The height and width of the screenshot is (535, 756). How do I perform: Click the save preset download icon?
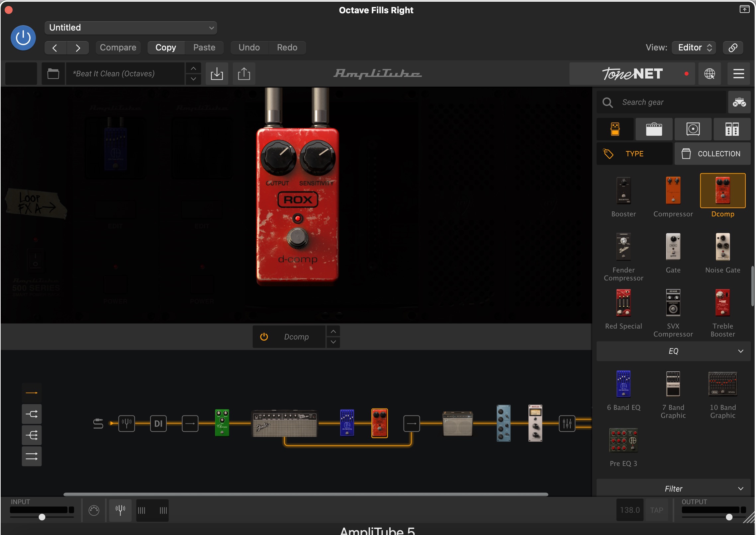coord(217,73)
